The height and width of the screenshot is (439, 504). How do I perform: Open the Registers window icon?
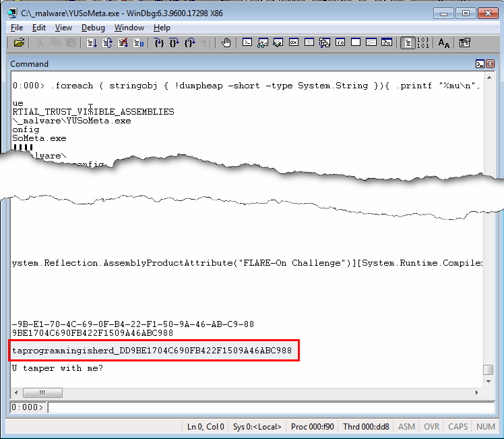tap(294, 43)
